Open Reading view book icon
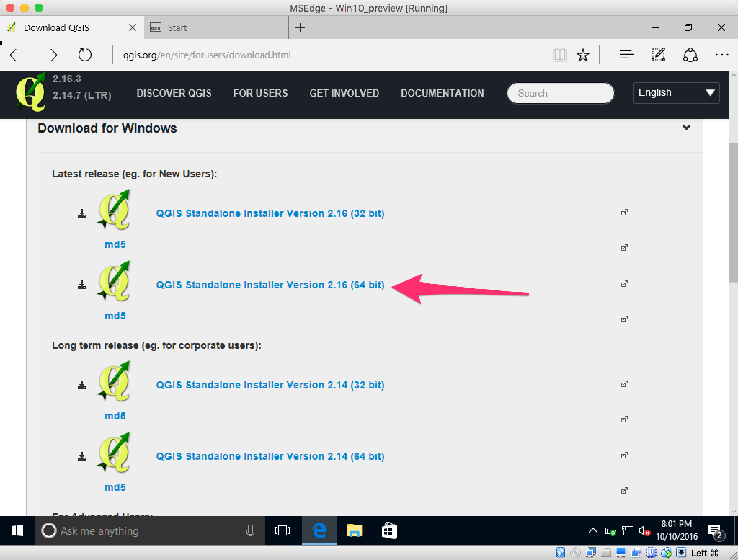 (x=560, y=55)
